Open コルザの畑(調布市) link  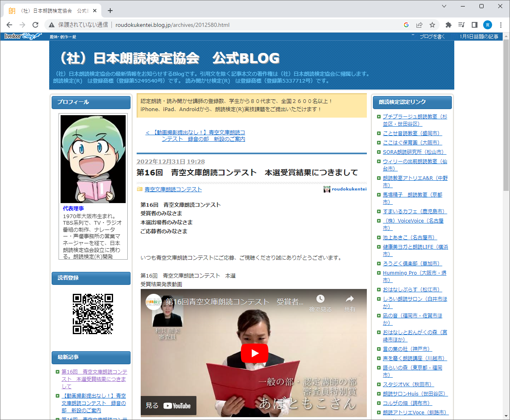click(407, 403)
